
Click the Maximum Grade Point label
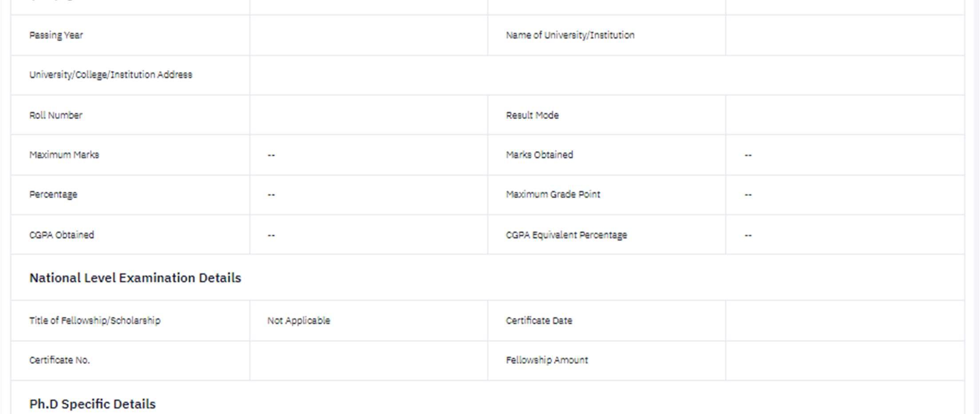click(x=553, y=194)
